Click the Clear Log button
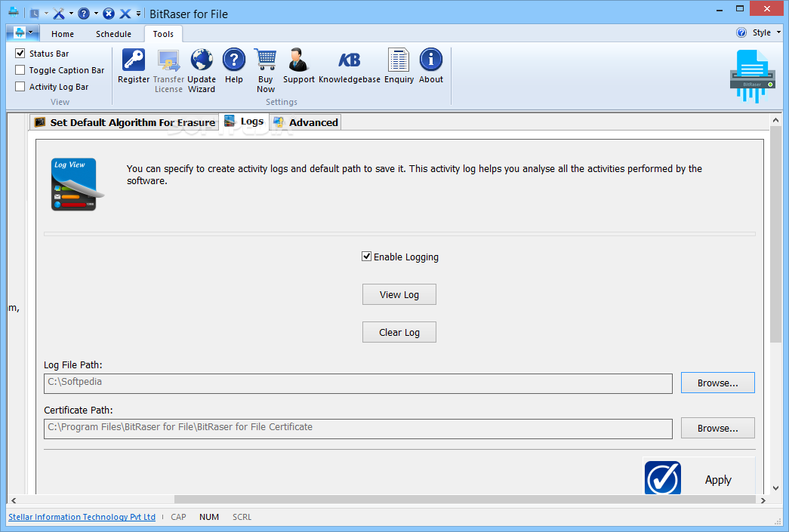Image resolution: width=789 pixels, height=532 pixels. [x=399, y=332]
